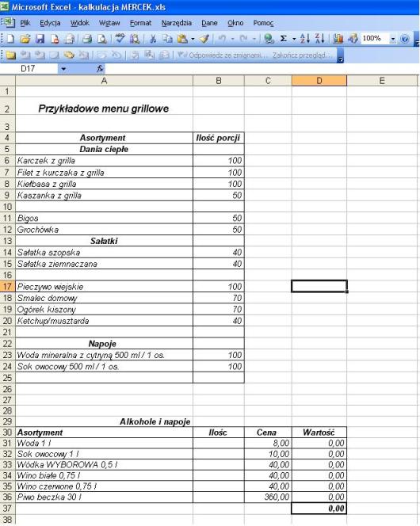Sort ascending A to Z

(x=304, y=39)
